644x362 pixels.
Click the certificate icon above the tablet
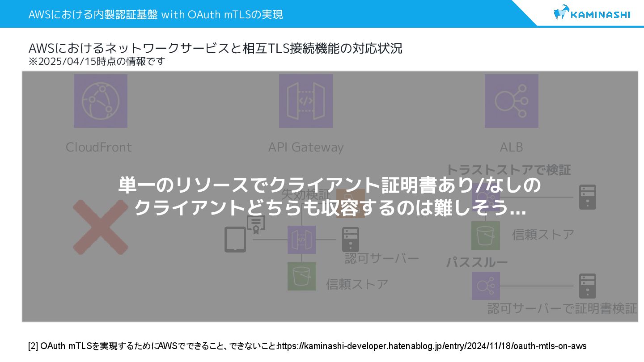(x=256, y=225)
